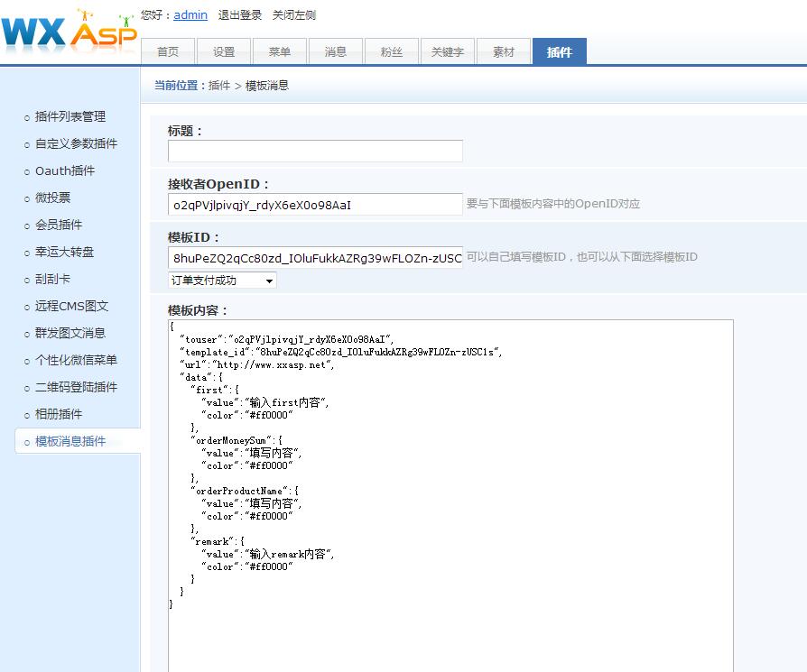Click the "orderProductName" key line
This screenshot has height=672, width=807.
(x=245, y=491)
